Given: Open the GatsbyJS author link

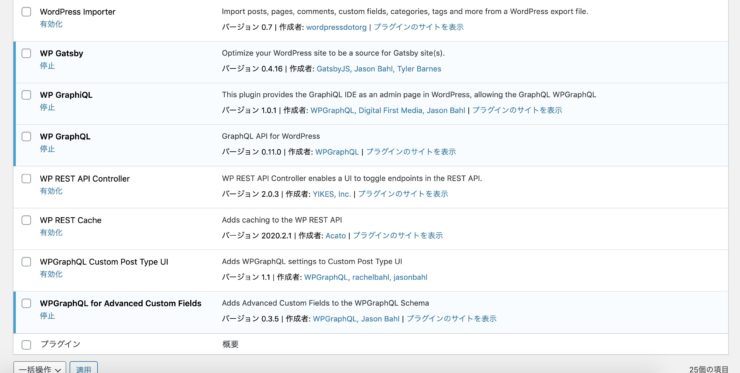Looking at the screenshot, I should pos(333,69).
